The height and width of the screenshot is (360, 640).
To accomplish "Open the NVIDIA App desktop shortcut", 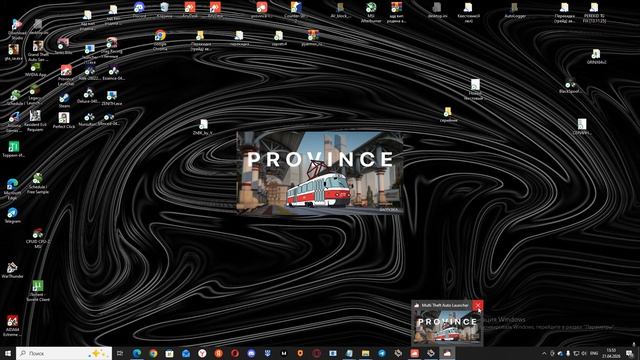I will [36, 69].
